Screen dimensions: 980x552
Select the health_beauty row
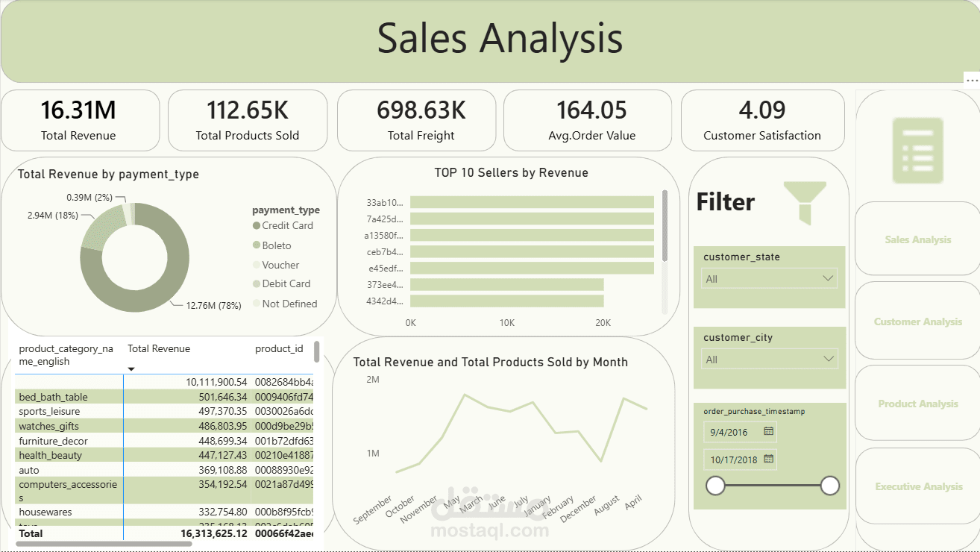164,455
